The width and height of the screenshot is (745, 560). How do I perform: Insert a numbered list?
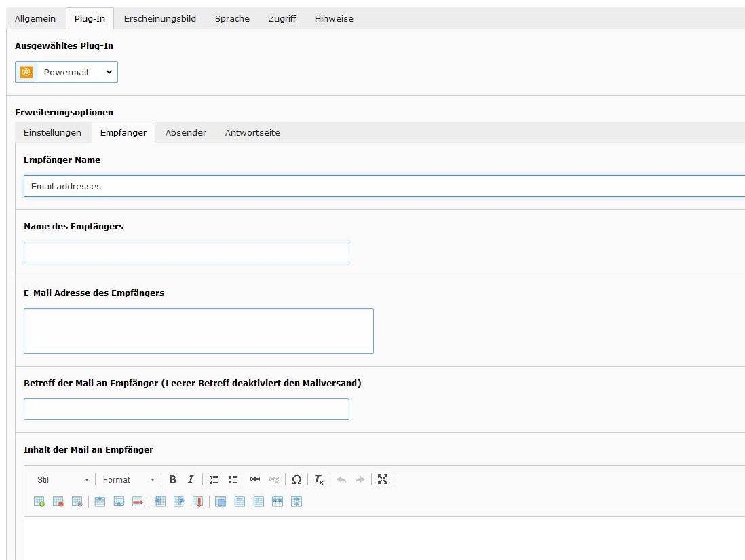point(214,479)
